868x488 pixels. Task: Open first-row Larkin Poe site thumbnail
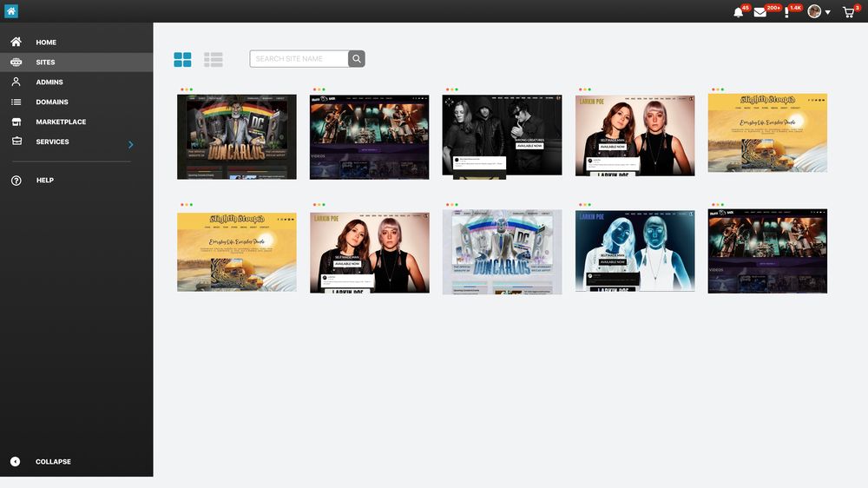coord(635,135)
